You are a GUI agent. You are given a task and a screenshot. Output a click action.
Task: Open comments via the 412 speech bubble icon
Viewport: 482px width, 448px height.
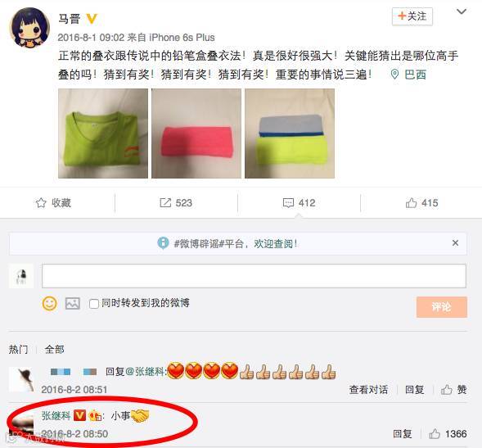[x=288, y=203]
